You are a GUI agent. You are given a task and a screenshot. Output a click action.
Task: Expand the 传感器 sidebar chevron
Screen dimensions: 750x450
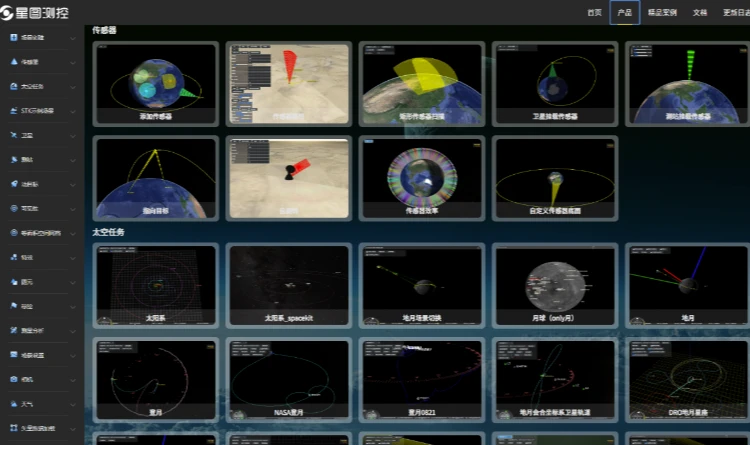(73, 62)
